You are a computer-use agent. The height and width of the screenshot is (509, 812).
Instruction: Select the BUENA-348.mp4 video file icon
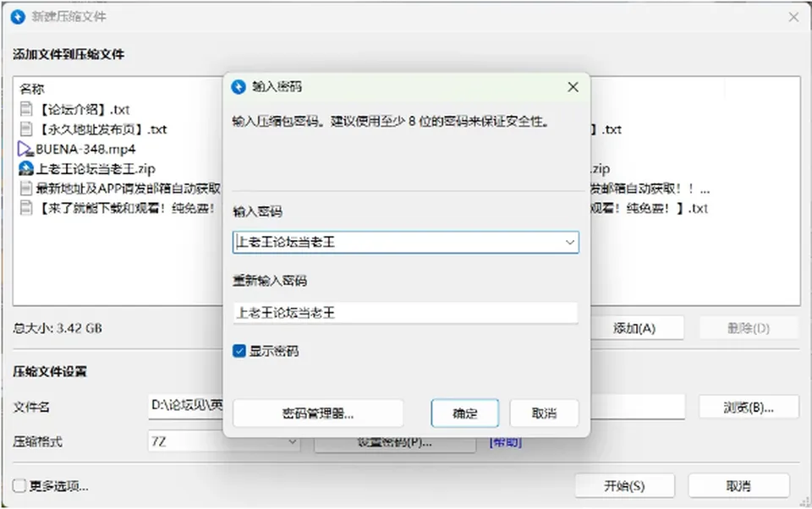(x=25, y=149)
